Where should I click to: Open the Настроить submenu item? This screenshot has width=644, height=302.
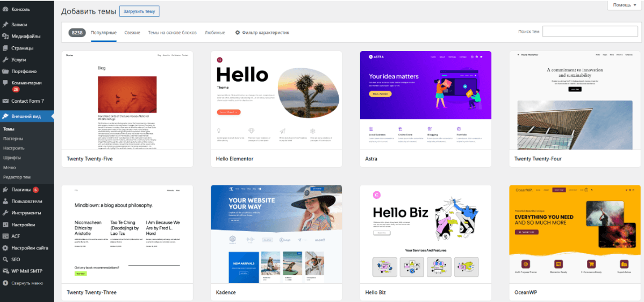(14, 148)
